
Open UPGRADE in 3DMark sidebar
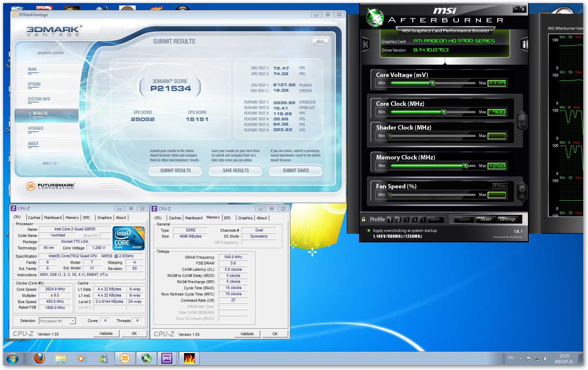36,128
